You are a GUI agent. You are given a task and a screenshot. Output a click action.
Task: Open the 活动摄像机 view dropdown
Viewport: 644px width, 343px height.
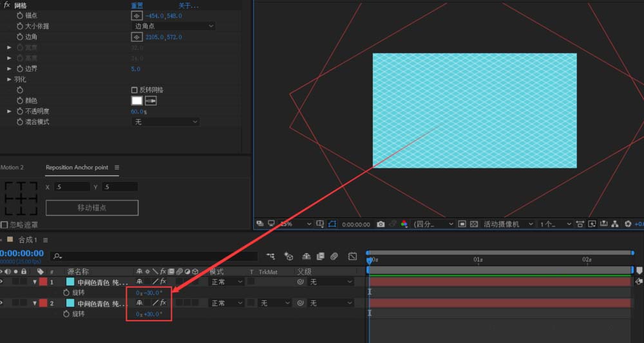pyautogui.click(x=509, y=224)
